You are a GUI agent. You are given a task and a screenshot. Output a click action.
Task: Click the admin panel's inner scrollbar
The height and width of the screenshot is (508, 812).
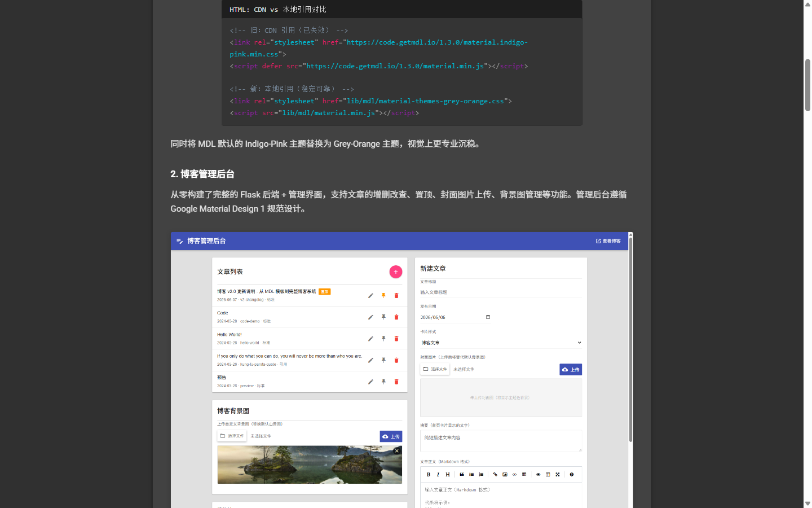tap(630, 339)
